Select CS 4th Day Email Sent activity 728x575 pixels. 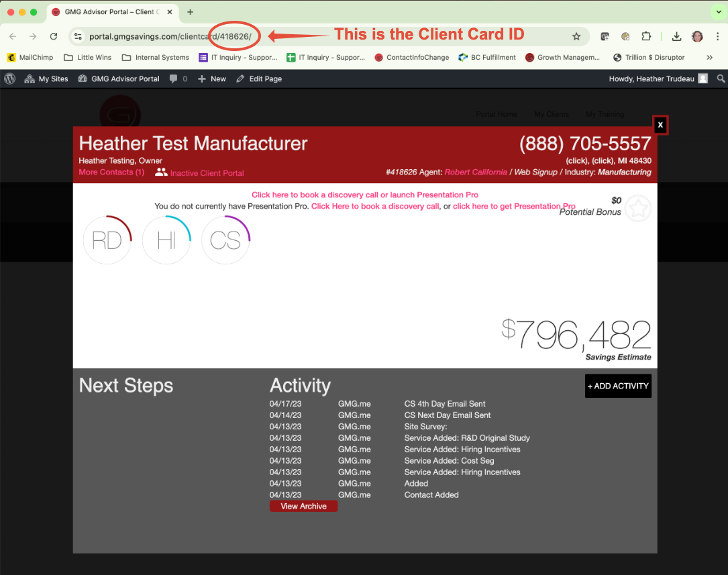445,404
